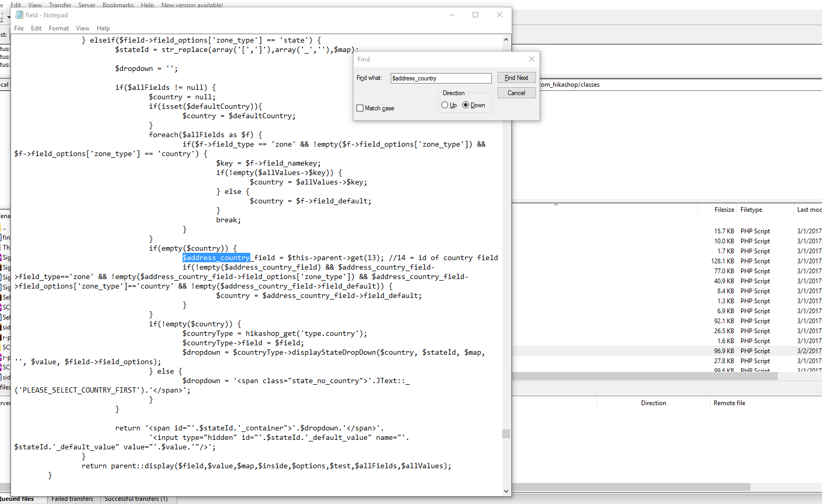822x504 pixels.
Task: Switch to Successful transfers tab
Action: point(136,499)
